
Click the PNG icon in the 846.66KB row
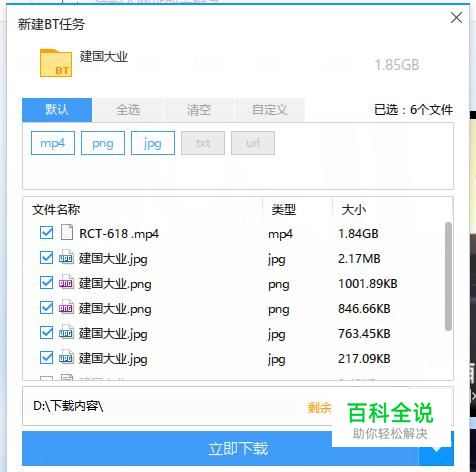click(66, 308)
